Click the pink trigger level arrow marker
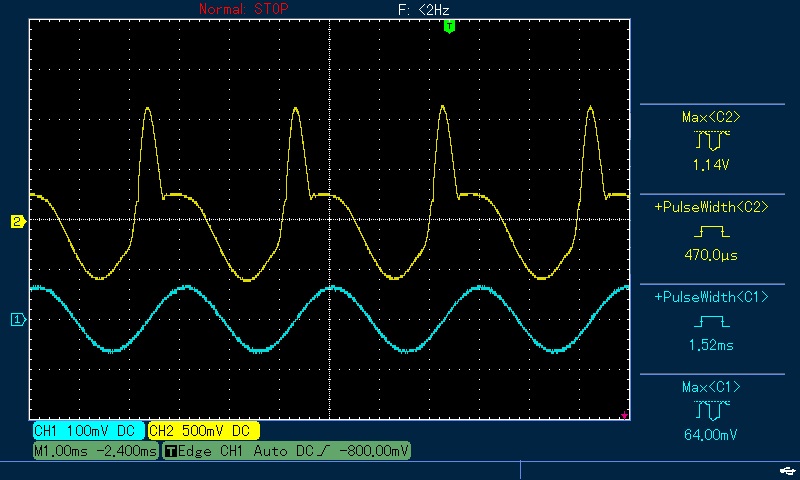The image size is (800, 480). tap(624, 416)
